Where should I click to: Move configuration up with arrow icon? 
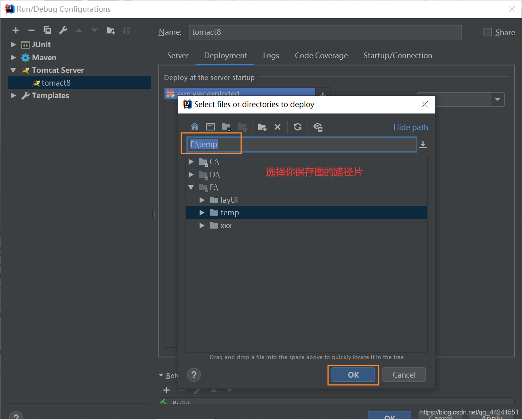pos(79,30)
